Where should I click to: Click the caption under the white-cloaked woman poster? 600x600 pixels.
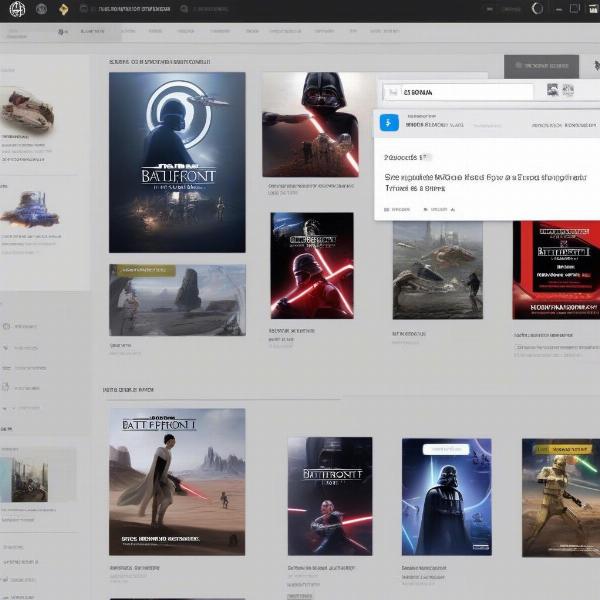click(135, 568)
